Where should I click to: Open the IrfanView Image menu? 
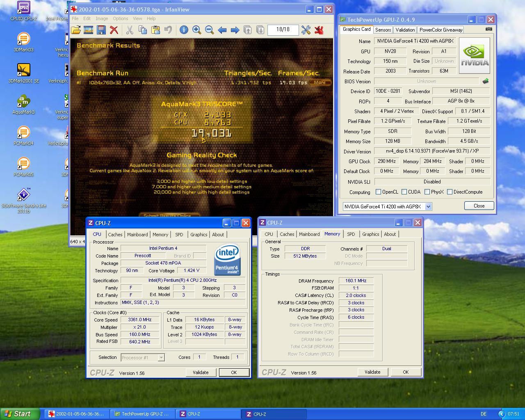(102, 18)
